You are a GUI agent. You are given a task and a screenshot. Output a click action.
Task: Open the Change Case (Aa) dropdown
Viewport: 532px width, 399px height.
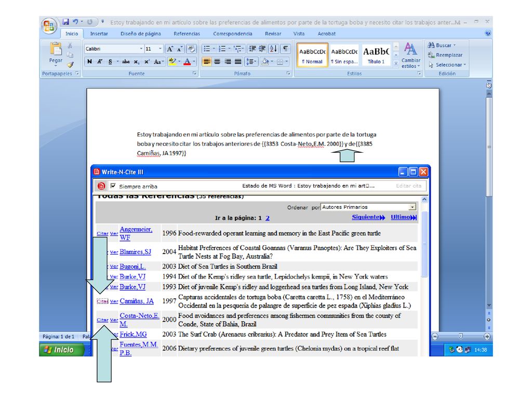(158, 61)
